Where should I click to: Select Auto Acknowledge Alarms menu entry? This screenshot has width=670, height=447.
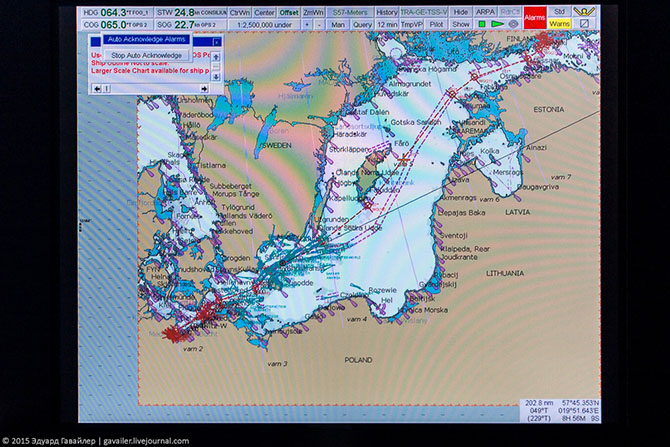pos(147,39)
